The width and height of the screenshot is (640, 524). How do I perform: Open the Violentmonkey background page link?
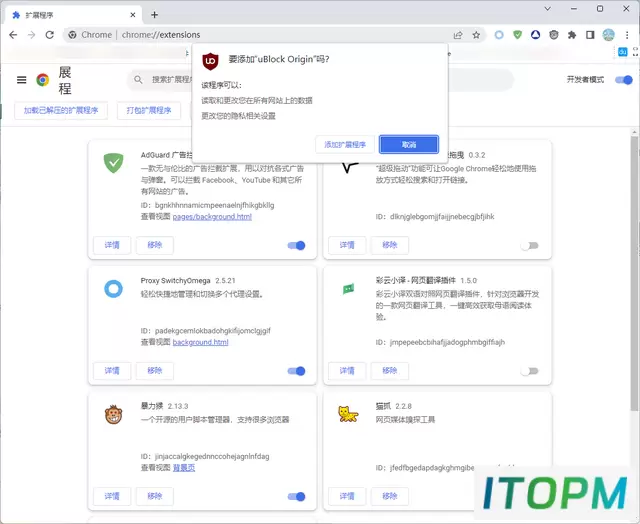[x=184, y=468]
